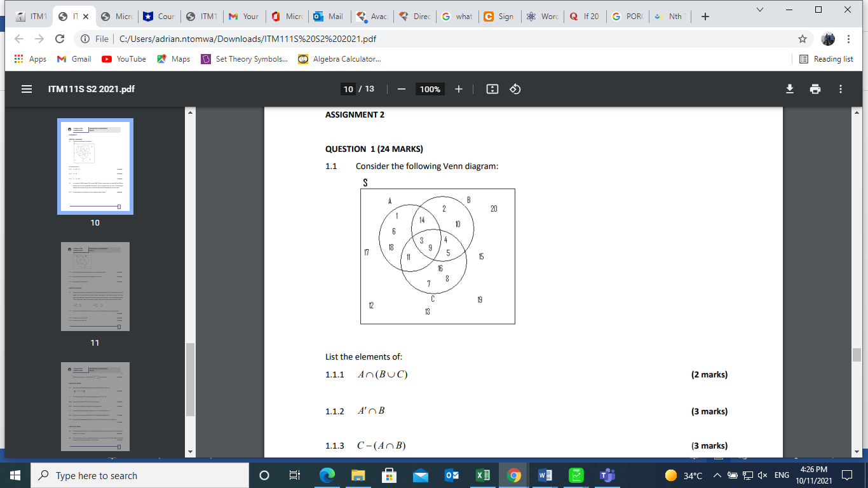Click the 100% zoom level field

(x=430, y=89)
